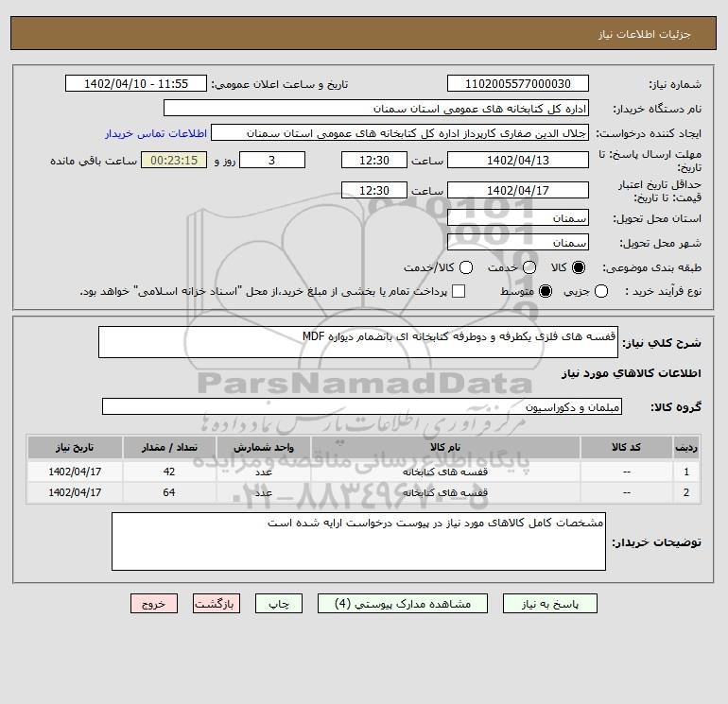The image size is (728, 704).
Task: Click date 1402/04/17 in row 1
Action: pos(75,472)
